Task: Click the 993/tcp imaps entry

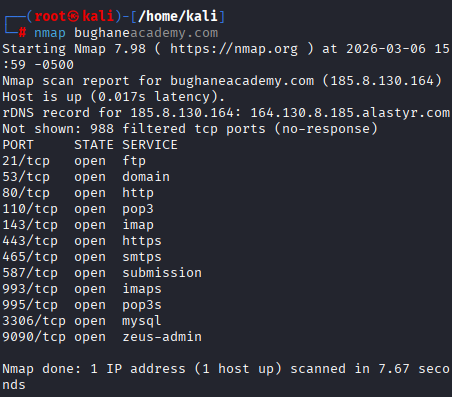Action: 82,289
